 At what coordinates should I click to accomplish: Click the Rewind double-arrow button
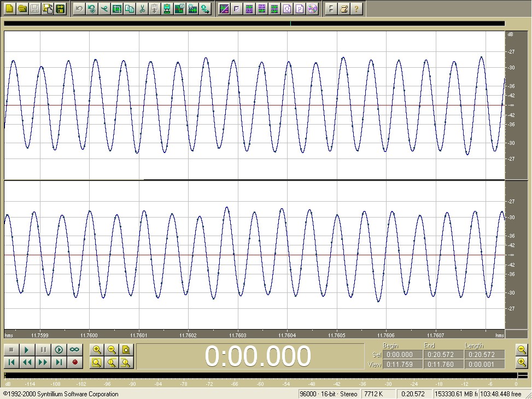coord(27,362)
